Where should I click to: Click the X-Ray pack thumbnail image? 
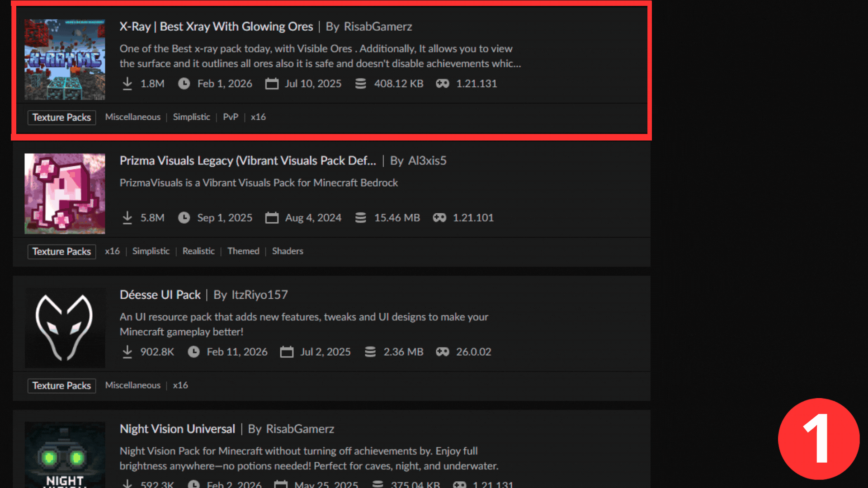point(65,60)
